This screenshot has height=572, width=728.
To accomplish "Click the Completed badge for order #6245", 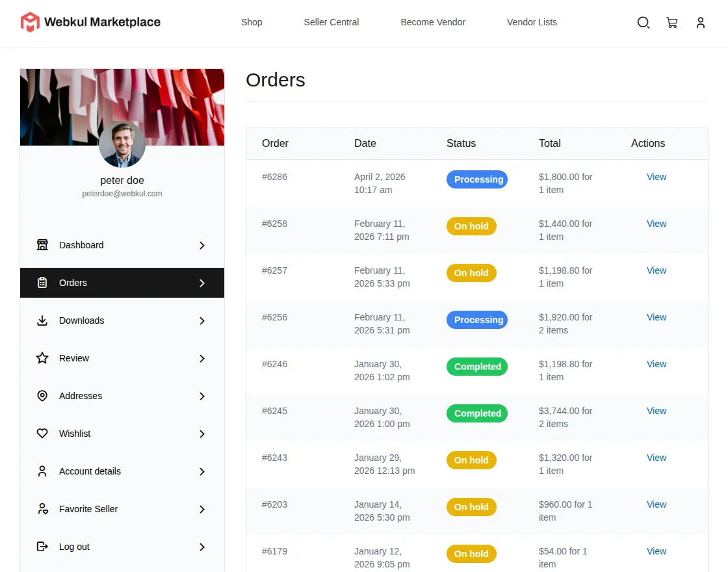I will click(477, 413).
